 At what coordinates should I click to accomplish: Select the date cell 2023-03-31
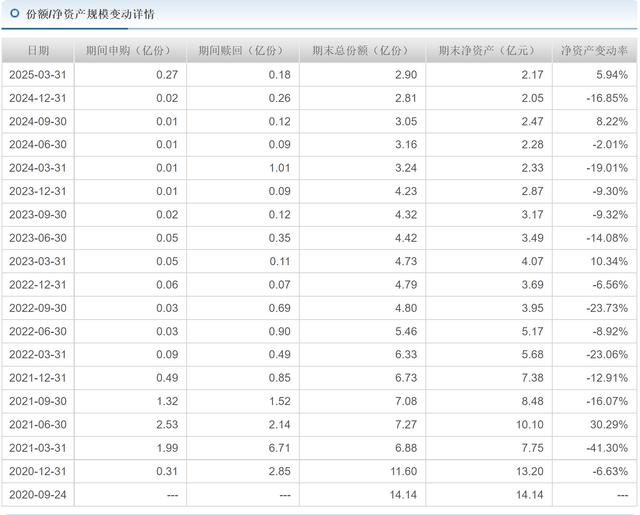click(x=38, y=261)
